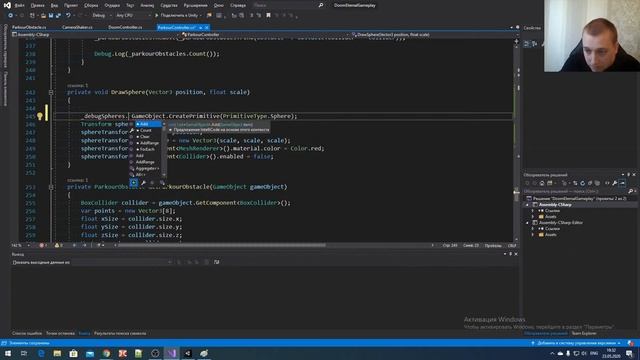Open the Assembly-CSharp project dropdown
Viewport: 640px width, 360px height.
(96, 35)
